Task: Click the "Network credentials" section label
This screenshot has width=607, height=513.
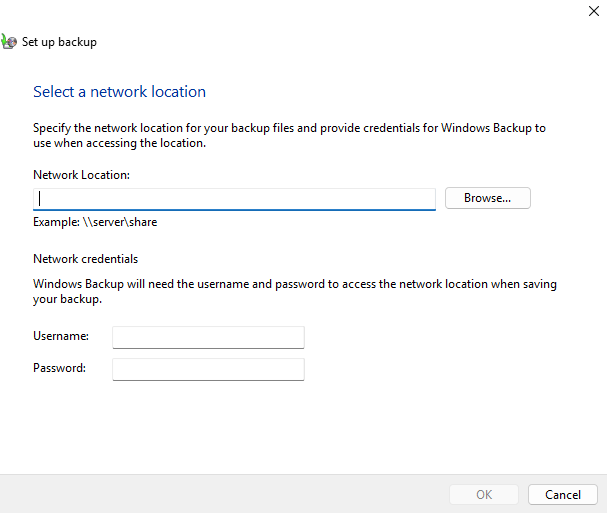Action: (x=85, y=259)
